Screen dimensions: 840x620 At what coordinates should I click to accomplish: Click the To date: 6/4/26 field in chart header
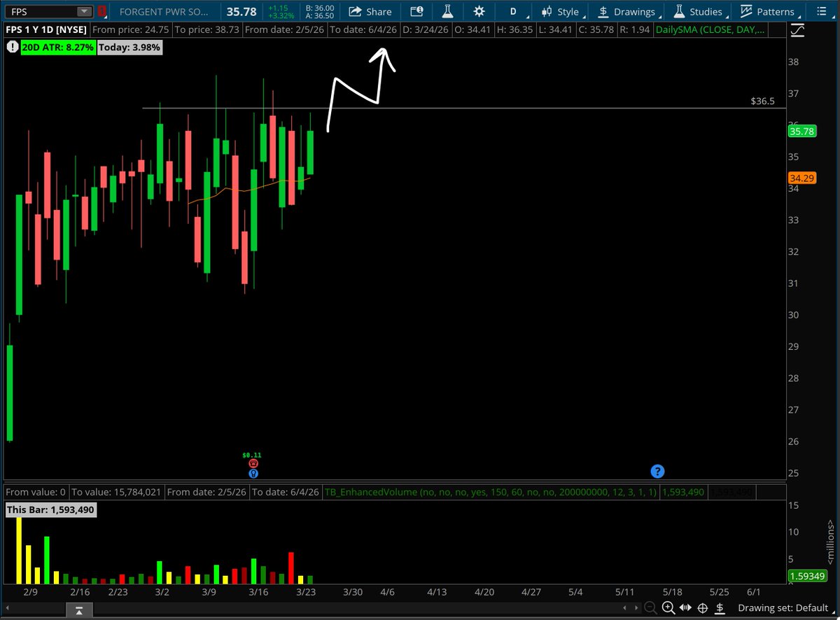click(x=363, y=30)
